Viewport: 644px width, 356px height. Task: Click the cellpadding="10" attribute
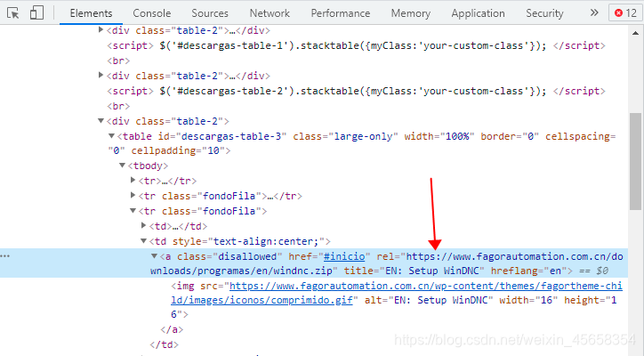coord(178,151)
